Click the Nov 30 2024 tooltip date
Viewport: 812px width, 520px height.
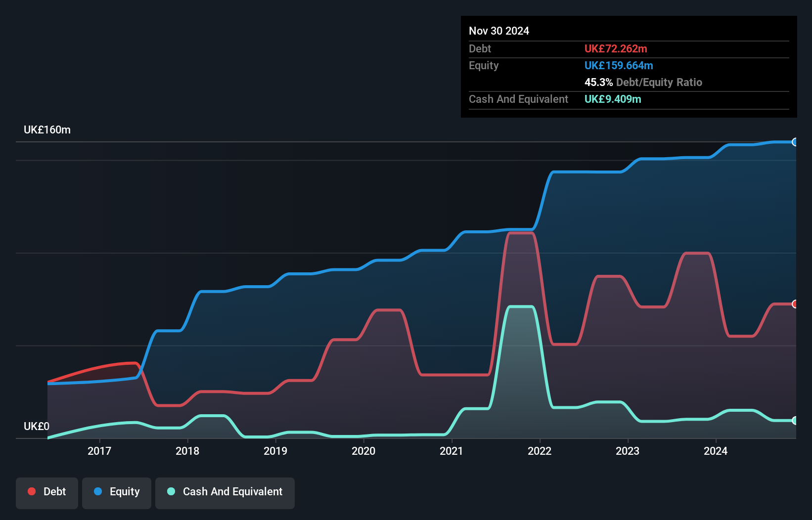499,31
